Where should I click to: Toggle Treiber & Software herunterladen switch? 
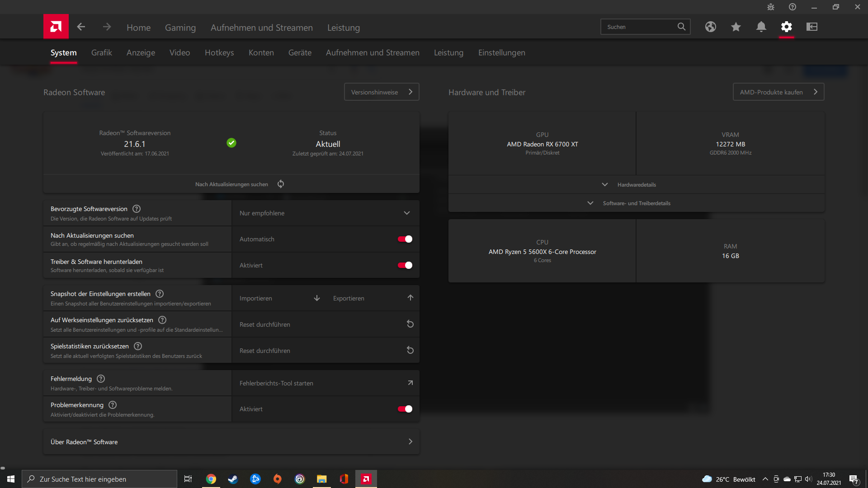tap(405, 265)
